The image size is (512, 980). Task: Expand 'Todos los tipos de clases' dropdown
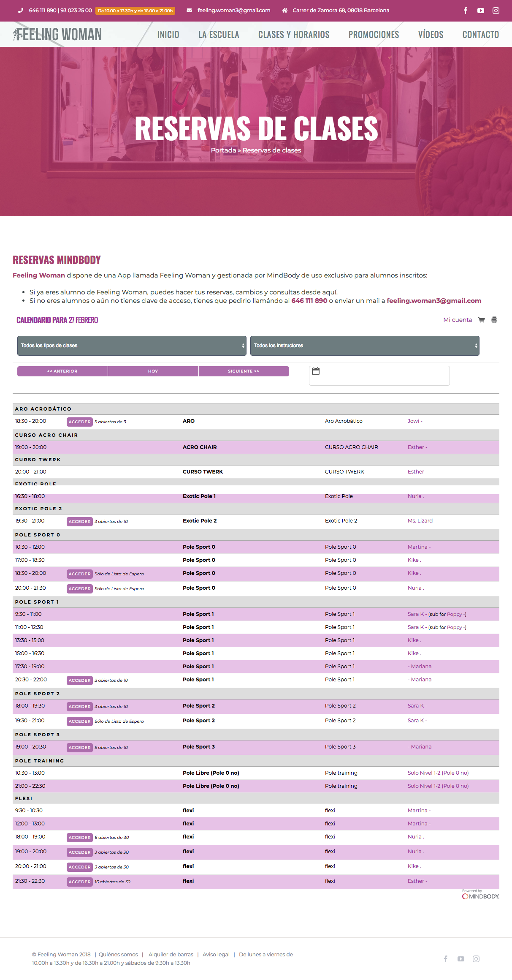pyautogui.click(x=132, y=346)
